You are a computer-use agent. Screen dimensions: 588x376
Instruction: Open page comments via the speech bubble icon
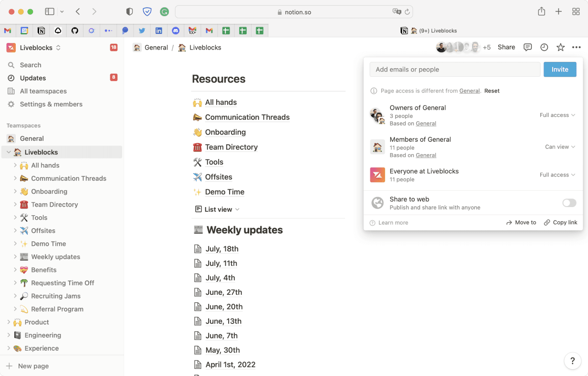tap(527, 47)
